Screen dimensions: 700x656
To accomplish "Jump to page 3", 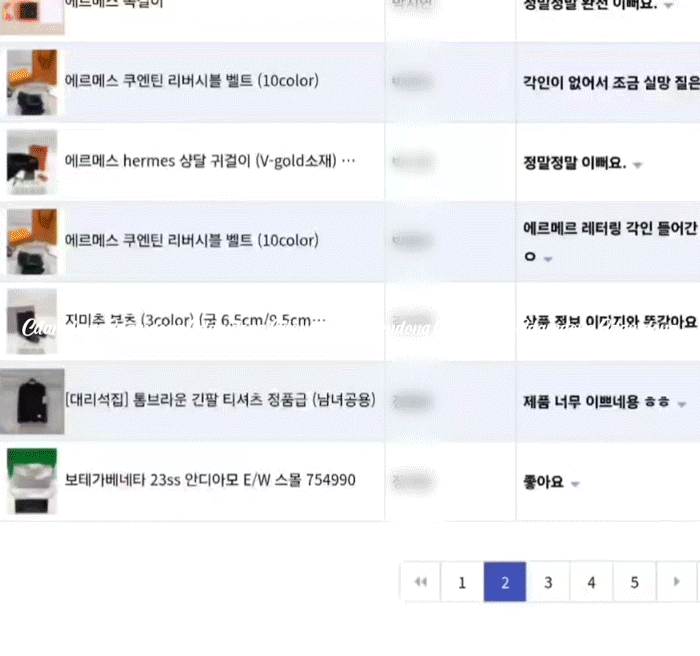I will point(548,582).
